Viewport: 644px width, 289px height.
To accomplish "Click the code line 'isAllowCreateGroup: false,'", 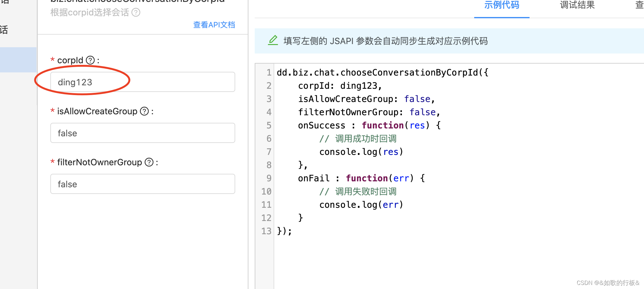I will (x=366, y=99).
